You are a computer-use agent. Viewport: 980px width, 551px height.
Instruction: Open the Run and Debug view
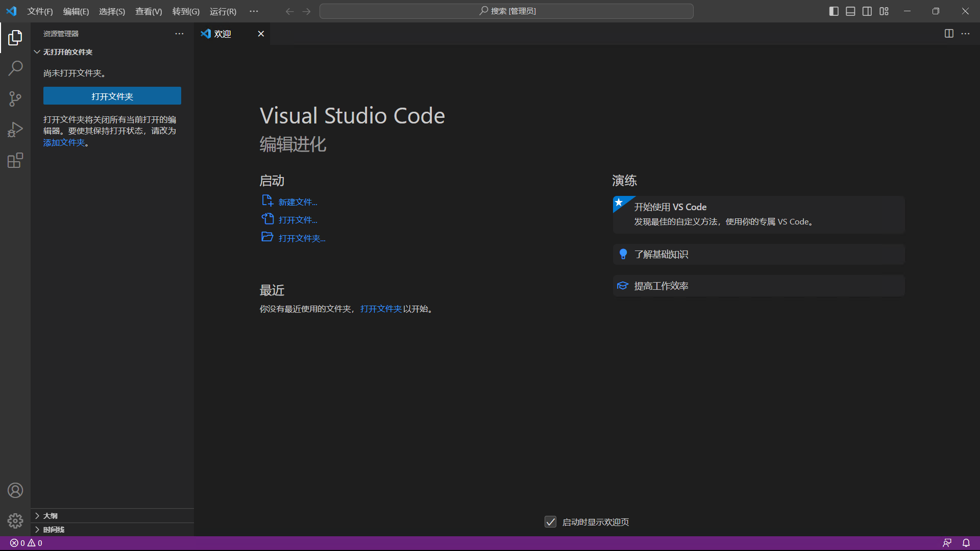[x=15, y=130]
